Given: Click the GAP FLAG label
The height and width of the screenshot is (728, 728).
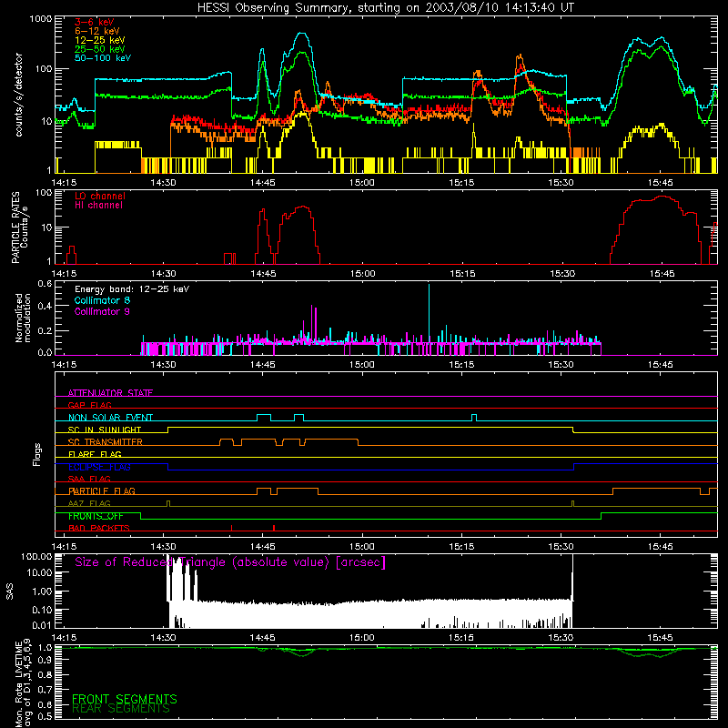Looking at the screenshot, I should click(x=89, y=405).
